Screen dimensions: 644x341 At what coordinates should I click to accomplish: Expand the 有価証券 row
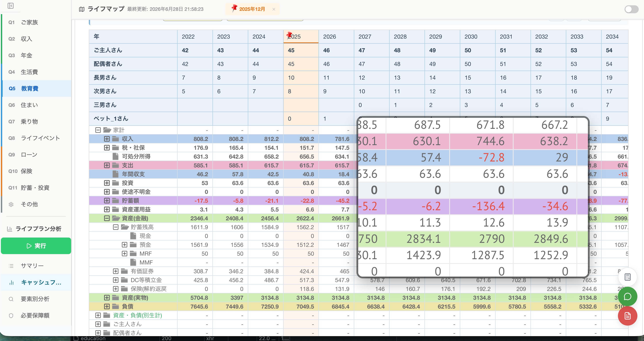pos(116,271)
